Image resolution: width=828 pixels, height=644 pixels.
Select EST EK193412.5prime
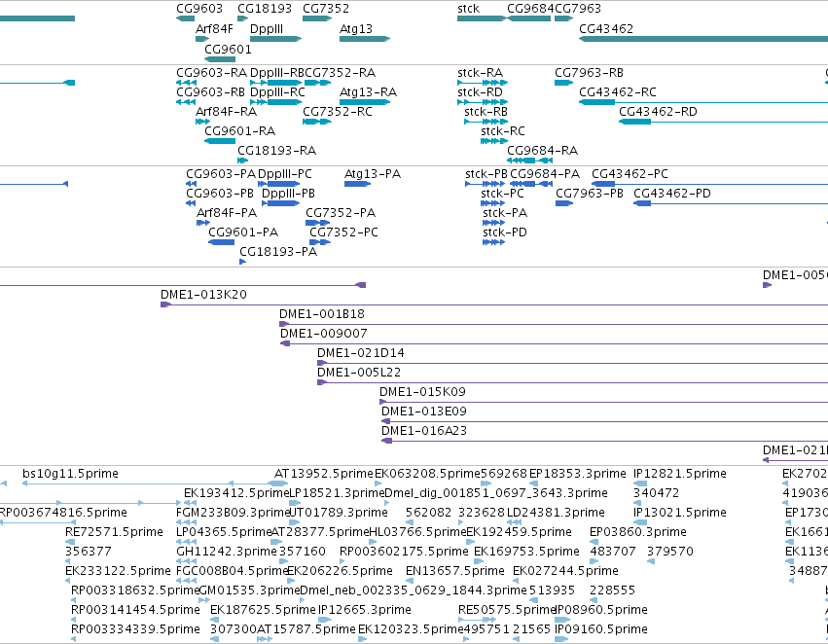coord(236,493)
